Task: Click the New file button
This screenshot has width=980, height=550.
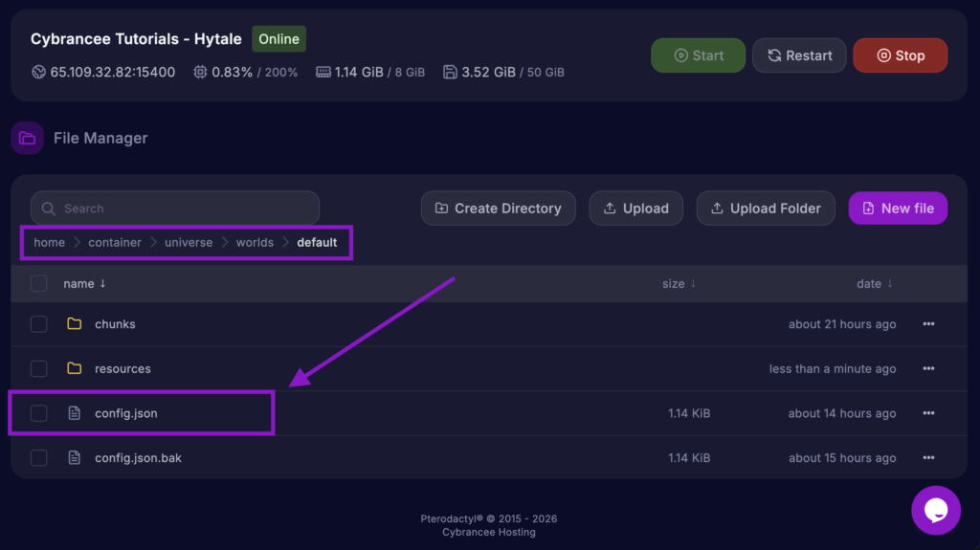Action: click(x=897, y=209)
